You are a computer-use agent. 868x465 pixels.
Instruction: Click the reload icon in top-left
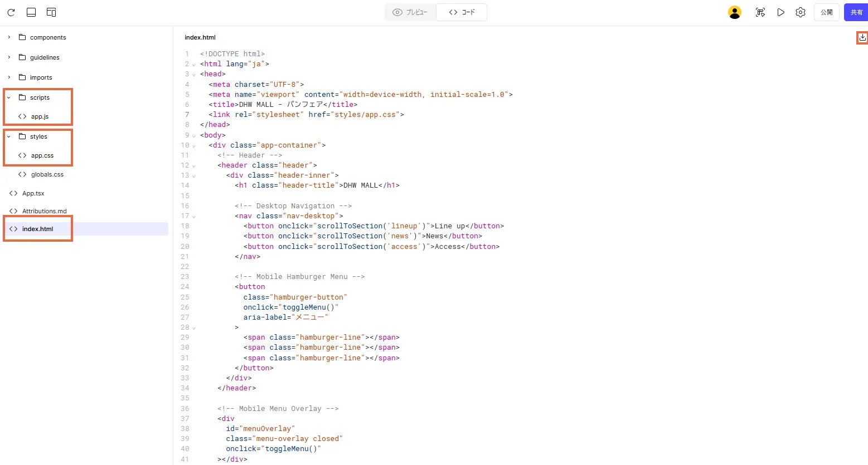point(11,12)
